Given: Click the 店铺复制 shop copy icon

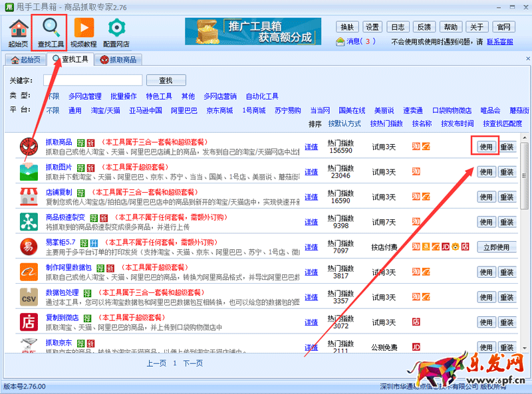Looking at the screenshot, I should click(x=29, y=197).
